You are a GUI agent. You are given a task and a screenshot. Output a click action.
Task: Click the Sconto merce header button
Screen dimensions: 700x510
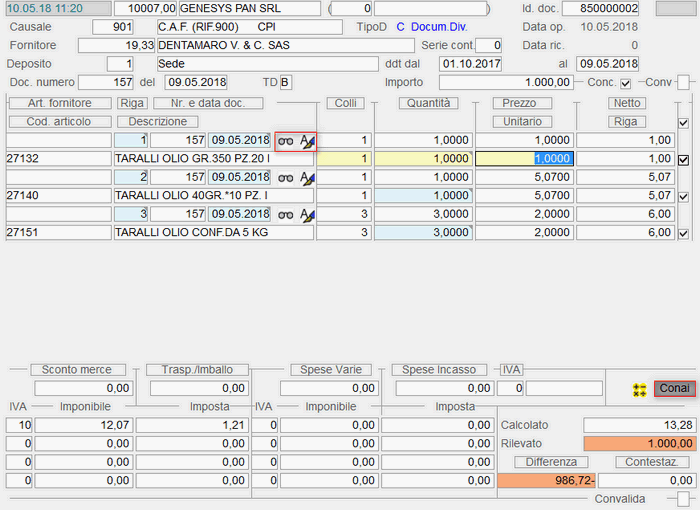(x=78, y=370)
